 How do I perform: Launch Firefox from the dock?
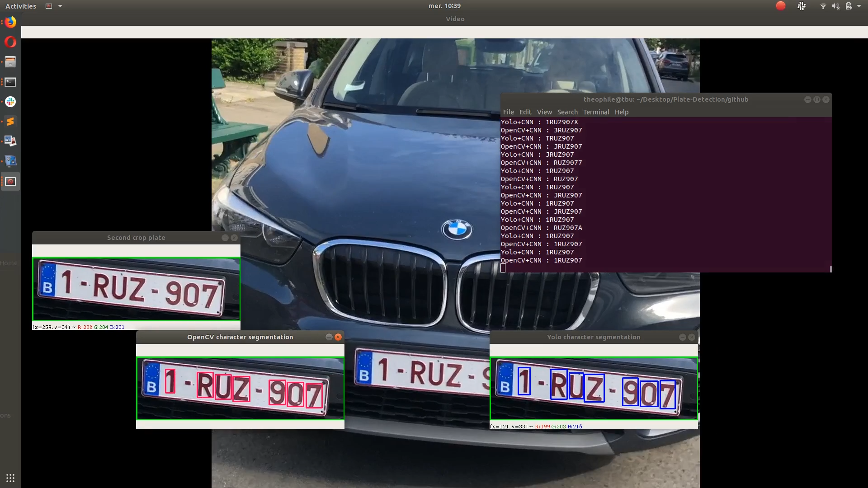click(10, 22)
